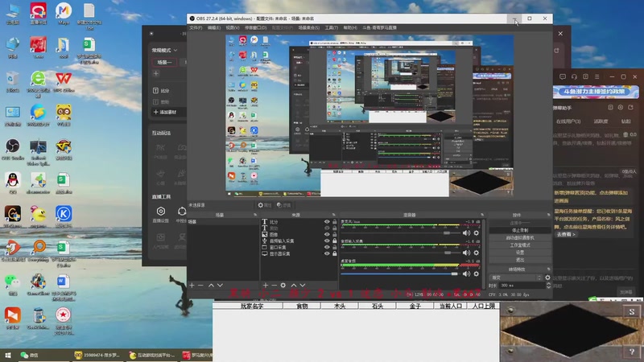
Task: Open hamburger menu icon in Douyu right panel
Action: coord(597,76)
